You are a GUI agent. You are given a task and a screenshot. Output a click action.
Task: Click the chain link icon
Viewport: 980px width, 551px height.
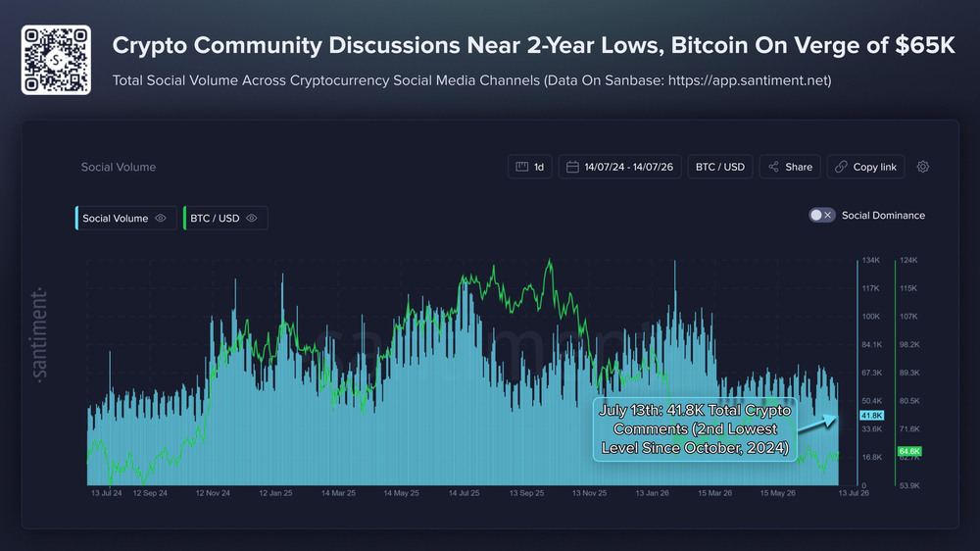(x=841, y=167)
